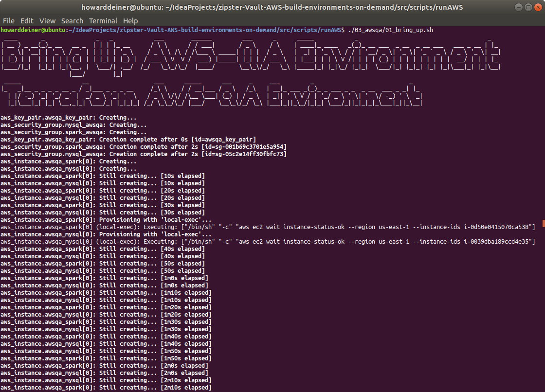Click the 'Bring Up AWS-QA Environment' ASCII banner
This screenshot has height=392, width=545.
coord(250,57)
